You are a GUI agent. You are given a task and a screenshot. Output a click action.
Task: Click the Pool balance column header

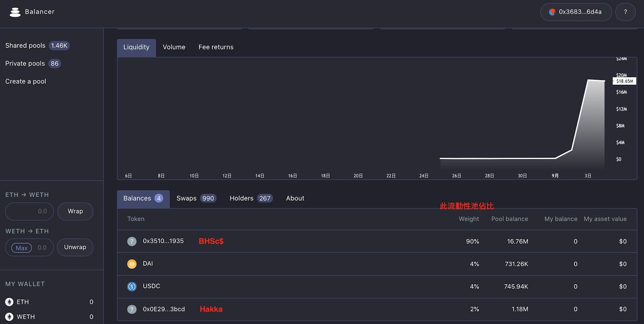coord(510,219)
